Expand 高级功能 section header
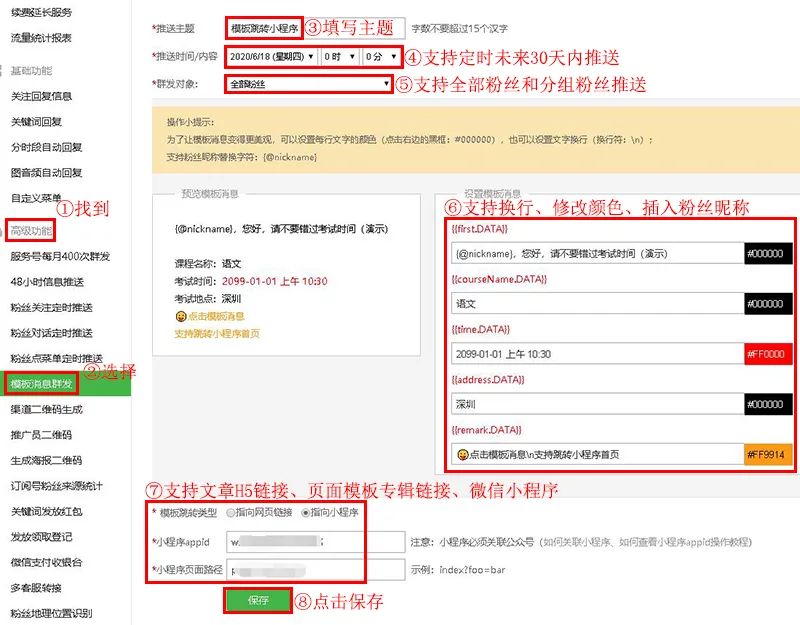 click(x=31, y=231)
